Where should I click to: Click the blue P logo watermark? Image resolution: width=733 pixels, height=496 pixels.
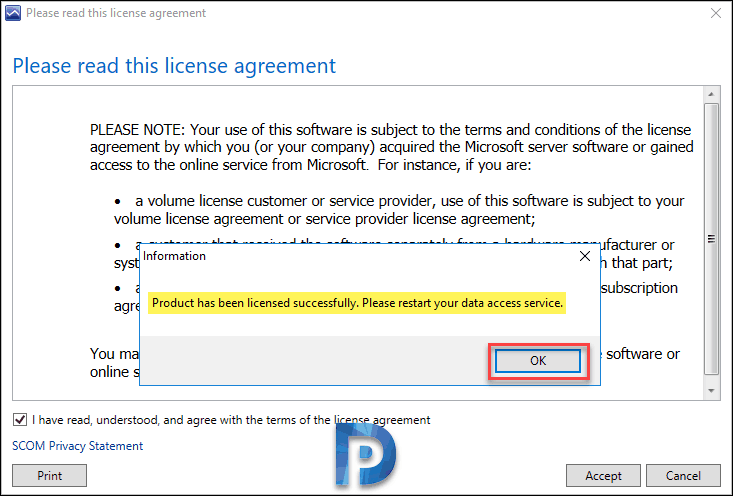click(x=366, y=455)
